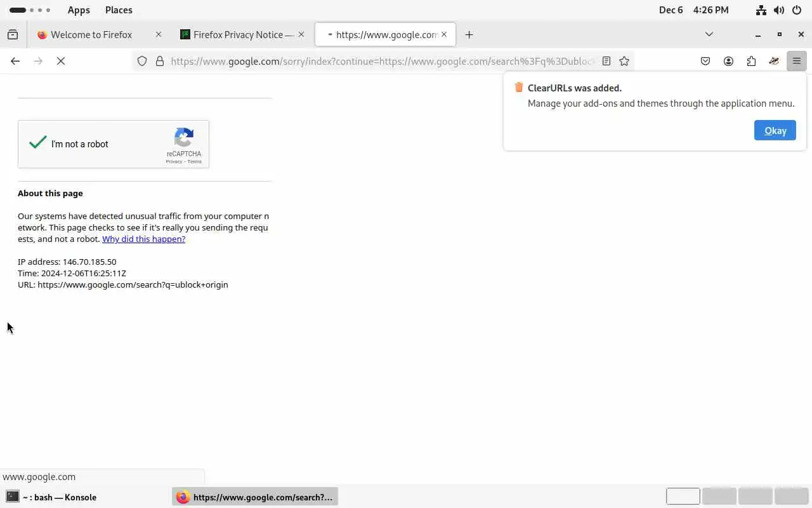Select the first workspace switcher box
Image resolution: width=812 pixels, height=508 pixels.
pyautogui.click(x=683, y=496)
